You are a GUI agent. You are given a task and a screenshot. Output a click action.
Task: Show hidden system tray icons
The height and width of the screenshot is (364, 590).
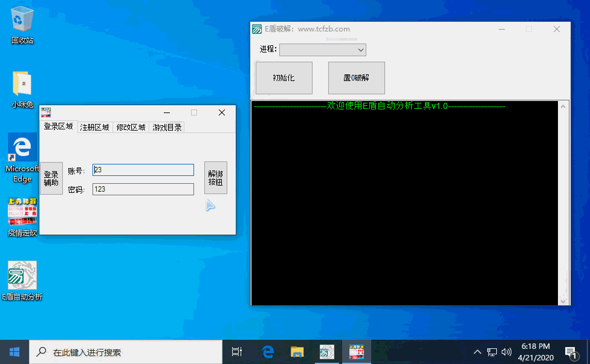pyautogui.click(x=477, y=352)
